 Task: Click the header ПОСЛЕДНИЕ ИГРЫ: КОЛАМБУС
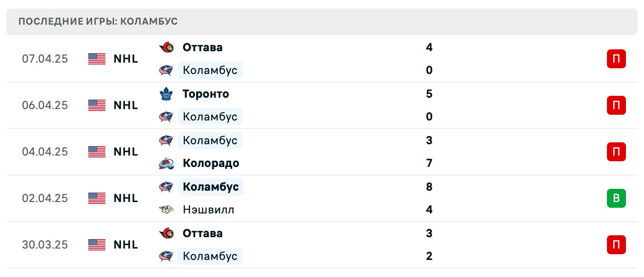(97, 21)
